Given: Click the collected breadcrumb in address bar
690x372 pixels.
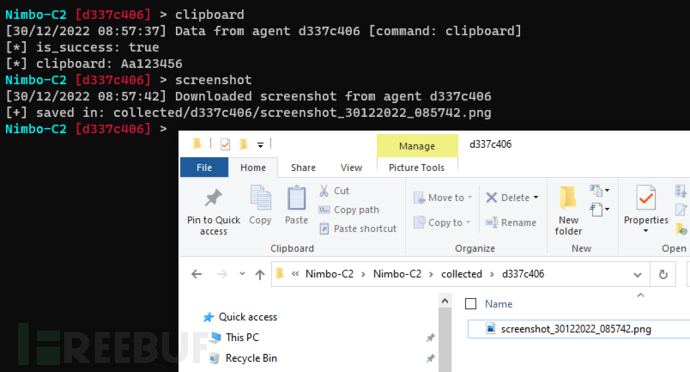Looking at the screenshot, I should 462,274.
